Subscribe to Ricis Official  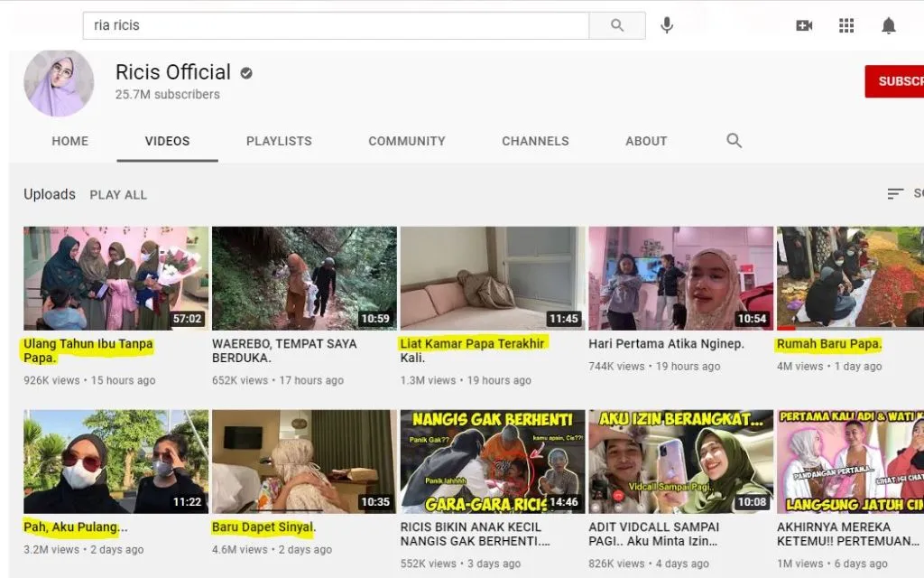click(894, 80)
